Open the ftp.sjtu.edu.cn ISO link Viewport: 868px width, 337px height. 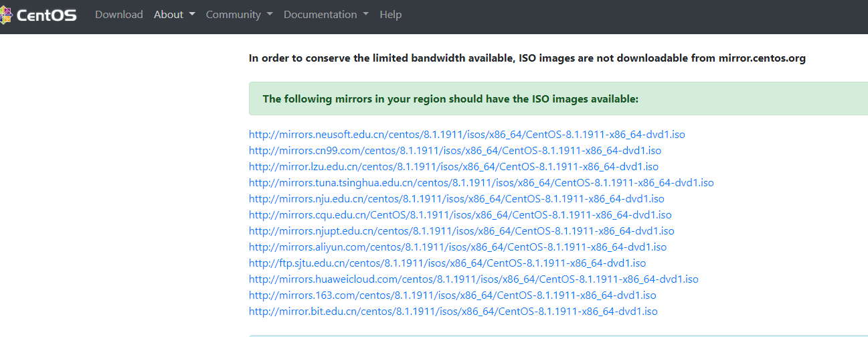(447, 263)
